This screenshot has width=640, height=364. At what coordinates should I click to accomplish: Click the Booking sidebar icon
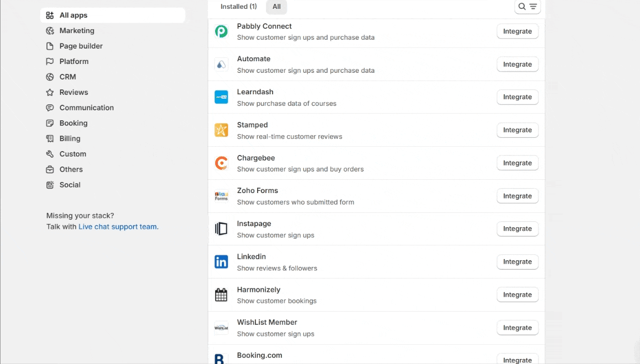click(x=50, y=123)
